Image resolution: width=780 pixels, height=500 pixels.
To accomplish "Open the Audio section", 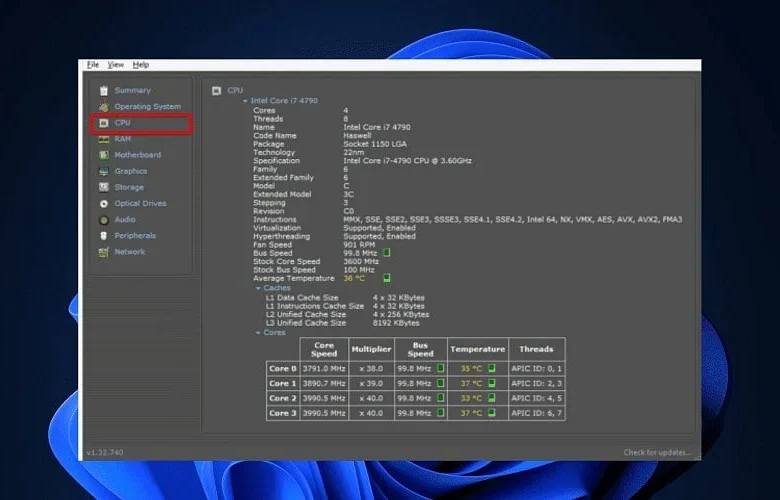I will pos(125,219).
